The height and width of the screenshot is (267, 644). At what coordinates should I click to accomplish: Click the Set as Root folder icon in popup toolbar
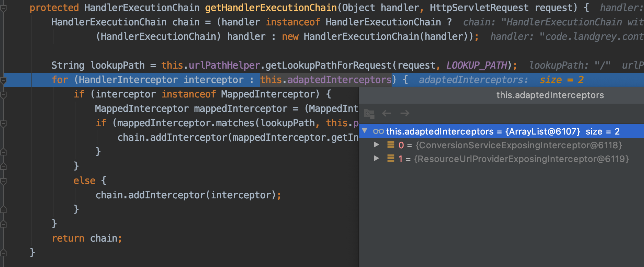coord(369,113)
